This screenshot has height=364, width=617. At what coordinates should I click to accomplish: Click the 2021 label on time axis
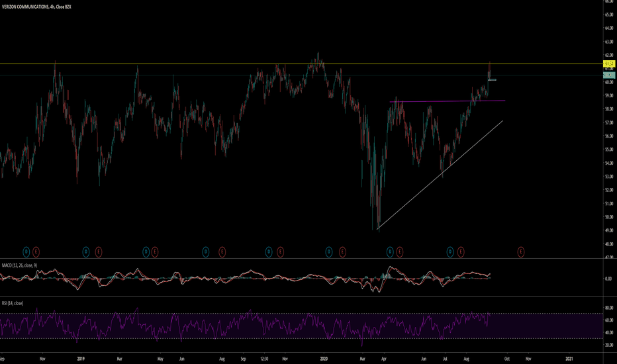(x=569, y=359)
